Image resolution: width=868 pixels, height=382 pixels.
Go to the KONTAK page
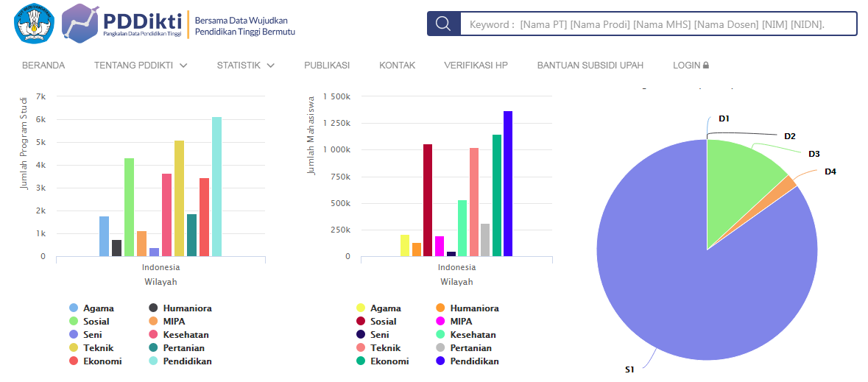[398, 66]
